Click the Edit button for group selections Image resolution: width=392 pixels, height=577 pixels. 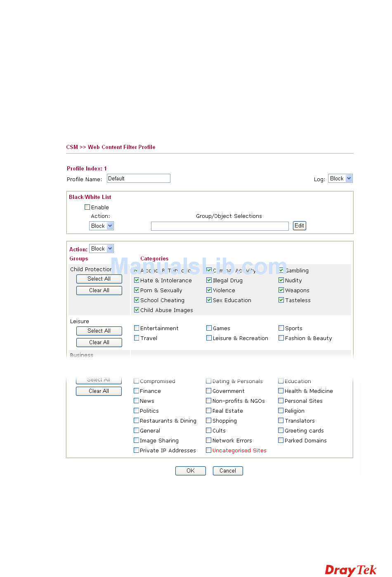click(299, 226)
